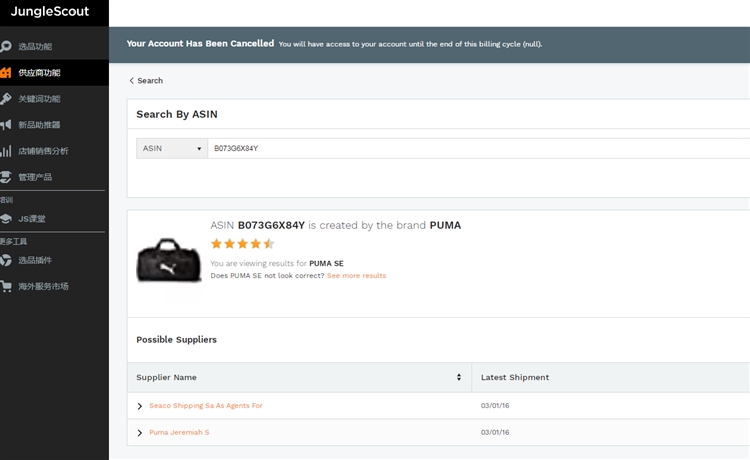This screenshot has height=460, width=750.
Task: Click the shopping cart icon beside 海外服务市场
Action: [6, 286]
